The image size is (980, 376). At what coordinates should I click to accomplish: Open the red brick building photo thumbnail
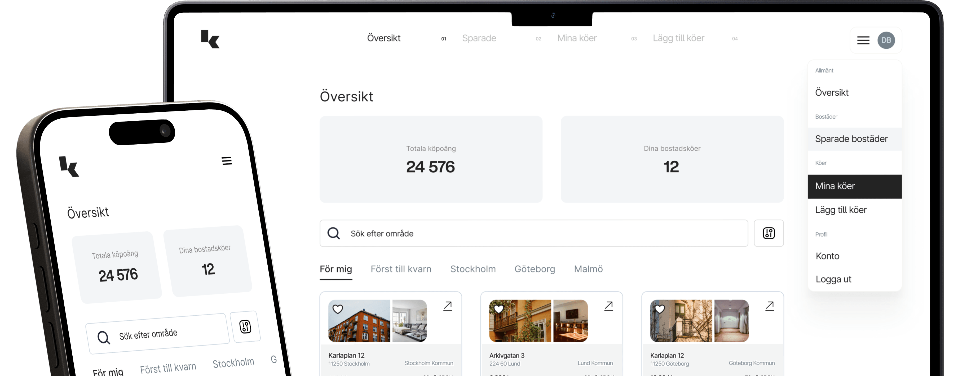359,320
